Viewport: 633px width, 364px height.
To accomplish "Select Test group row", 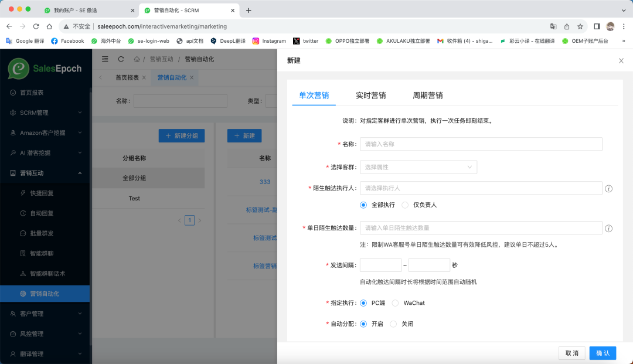I will click(148, 199).
